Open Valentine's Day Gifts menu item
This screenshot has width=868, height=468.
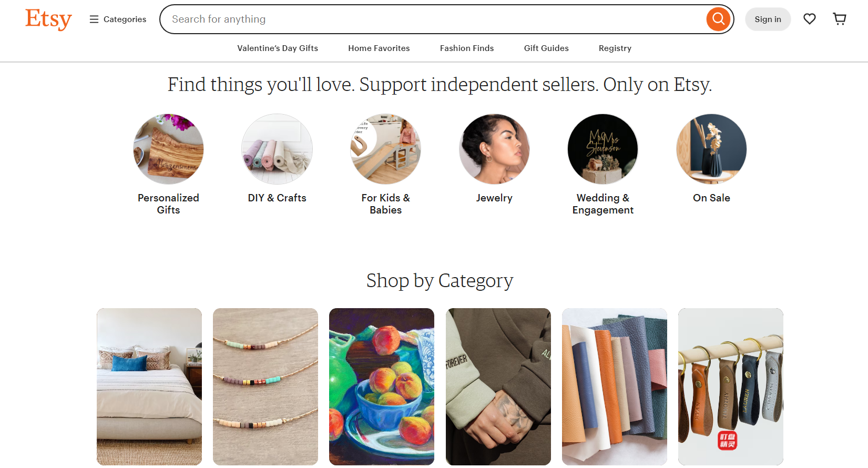(278, 48)
